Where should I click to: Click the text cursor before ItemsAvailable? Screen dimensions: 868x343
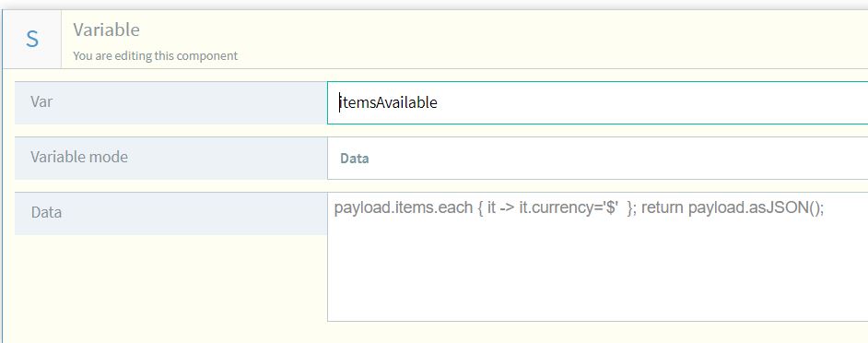click(339, 102)
